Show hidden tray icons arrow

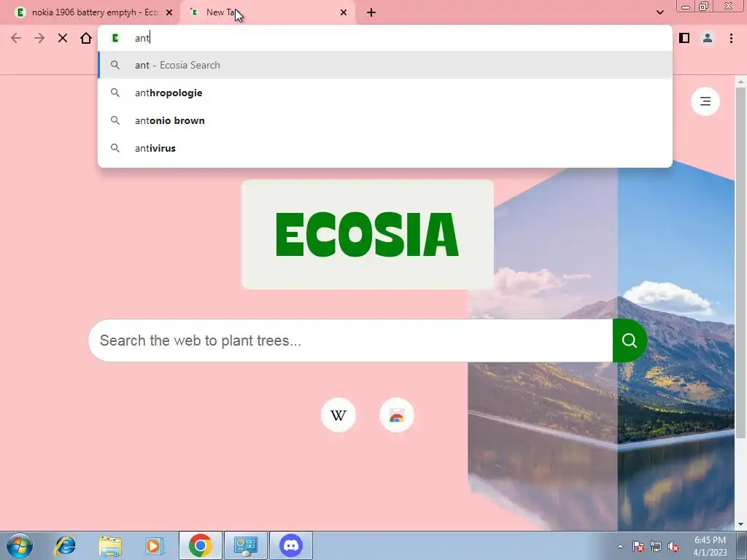click(620, 546)
